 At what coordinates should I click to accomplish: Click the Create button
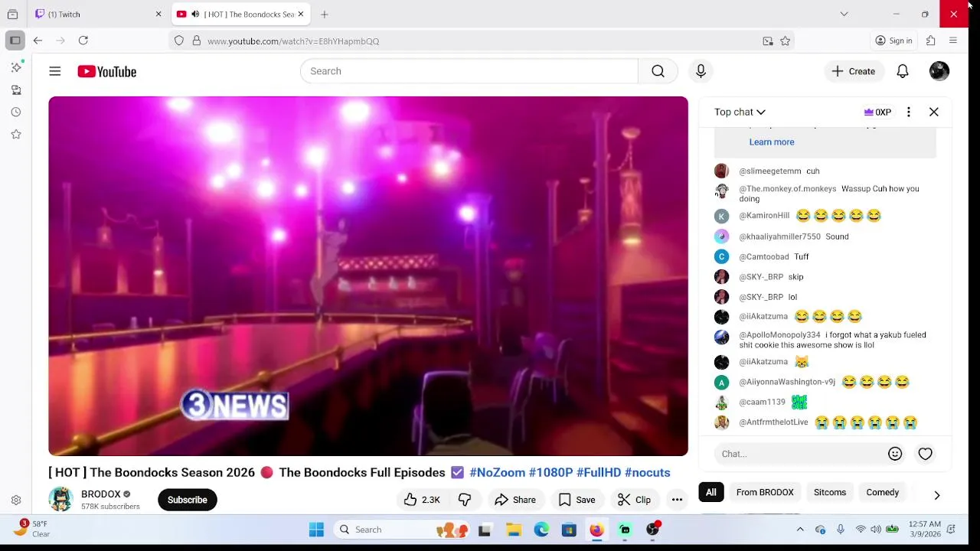pos(853,71)
